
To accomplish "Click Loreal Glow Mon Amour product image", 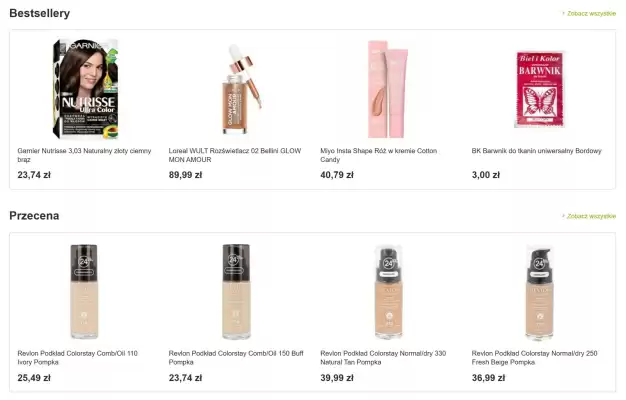I will (x=237, y=88).
